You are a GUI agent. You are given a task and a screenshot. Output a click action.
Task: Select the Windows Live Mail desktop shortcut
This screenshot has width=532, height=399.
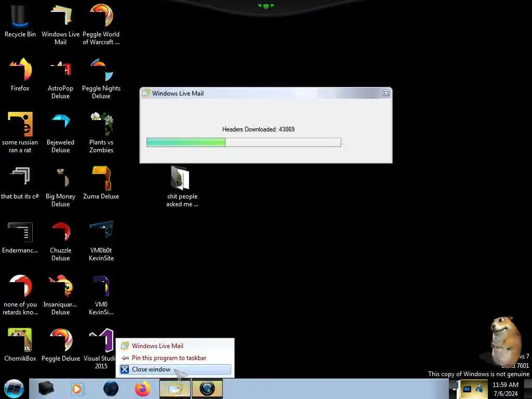(60, 24)
